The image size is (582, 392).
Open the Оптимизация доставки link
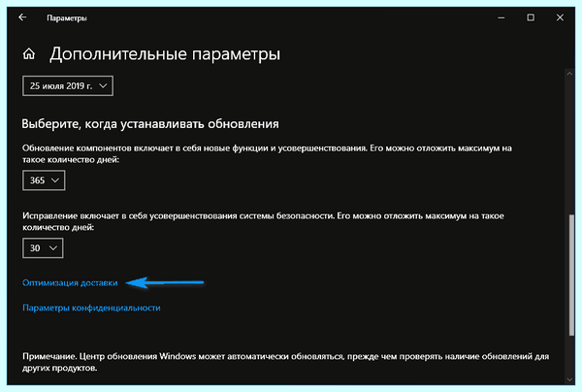pos(70,283)
